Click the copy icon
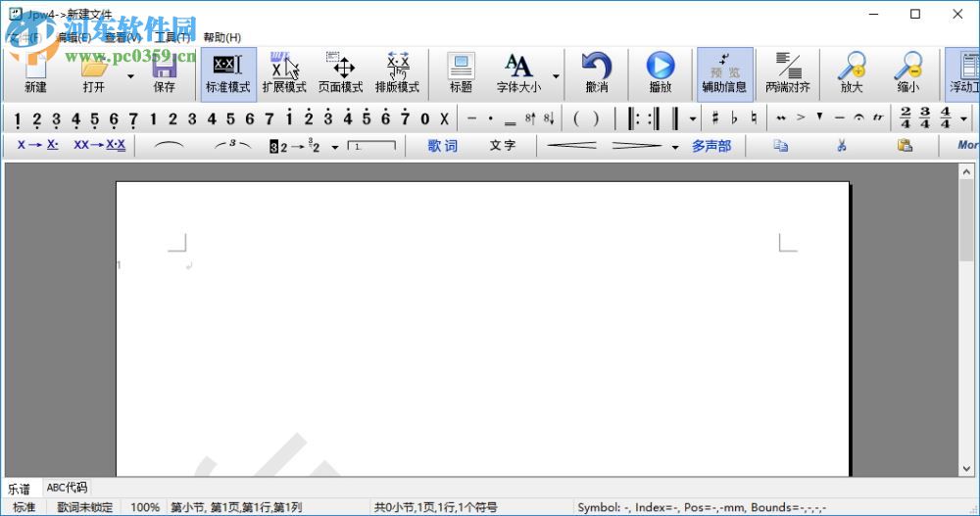Viewport: 980px width, 516px height. tap(781, 146)
